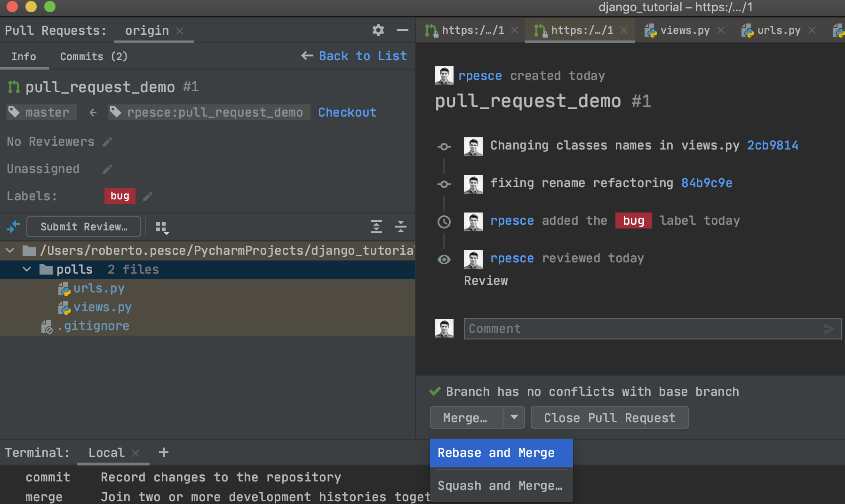Add a new terminal session tab
This screenshot has width=845, height=504.
coord(164,452)
